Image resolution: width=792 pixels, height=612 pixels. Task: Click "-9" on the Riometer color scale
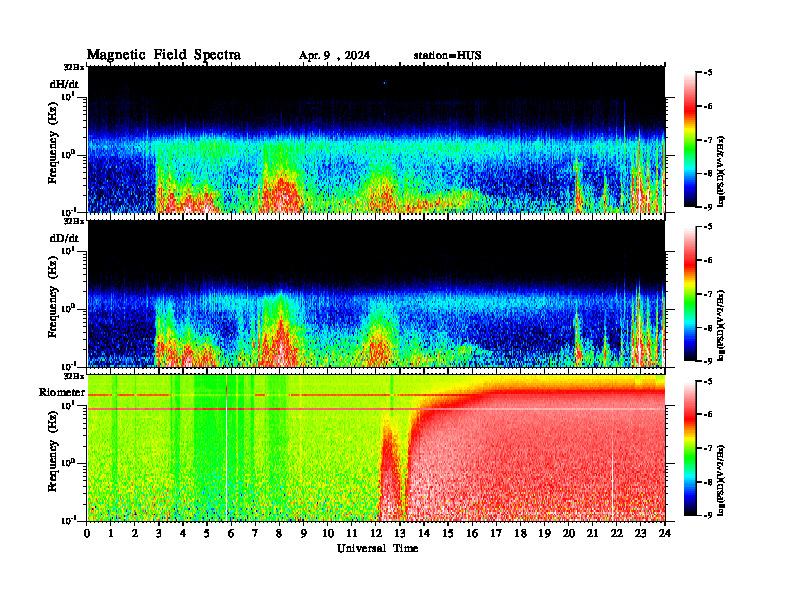pos(708,515)
